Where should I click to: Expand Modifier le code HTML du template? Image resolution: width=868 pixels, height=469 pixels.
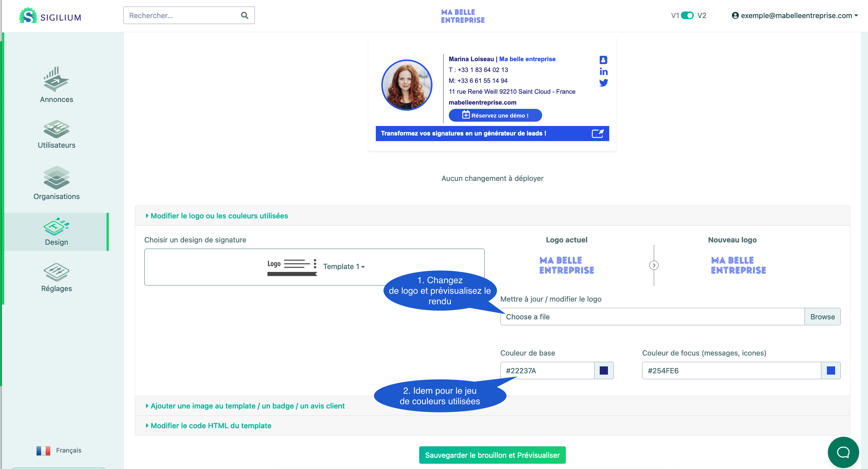[x=211, y=426]
